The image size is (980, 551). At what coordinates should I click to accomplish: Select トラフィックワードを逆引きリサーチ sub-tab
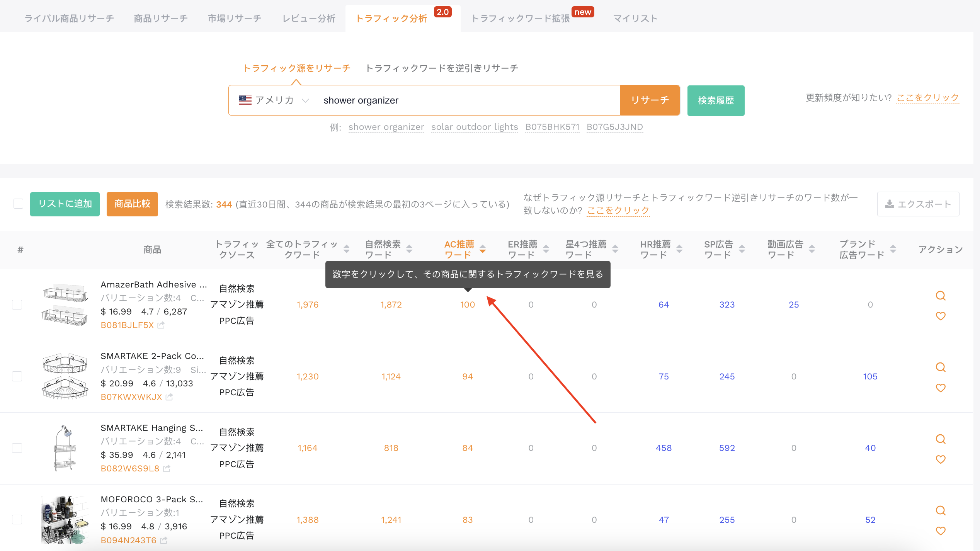442,68
